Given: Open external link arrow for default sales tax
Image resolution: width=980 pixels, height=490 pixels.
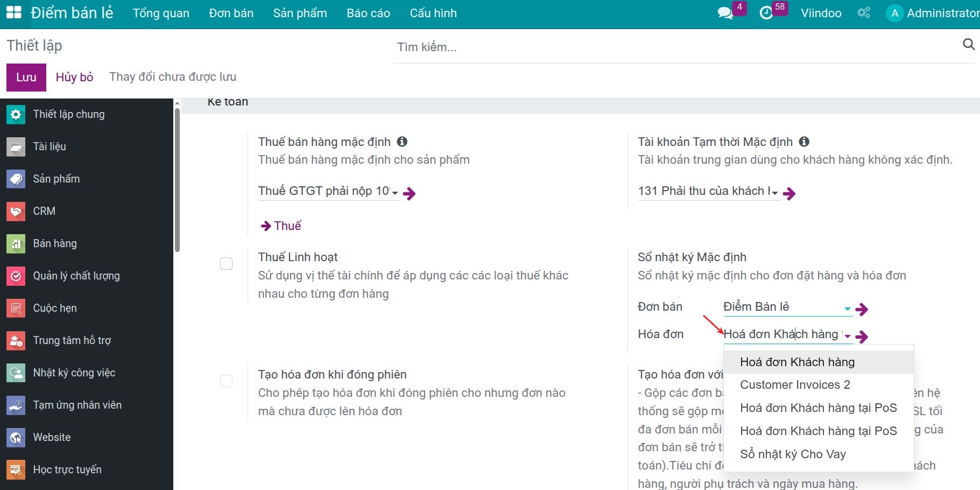Looking at the screenshot, I should point(410,193).
